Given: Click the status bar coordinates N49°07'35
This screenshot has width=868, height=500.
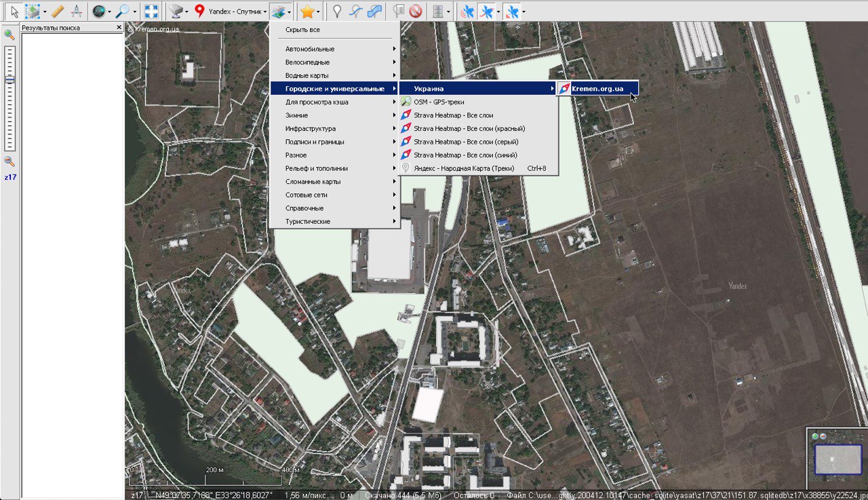Looking at the screenshot, I should [213, 495].
